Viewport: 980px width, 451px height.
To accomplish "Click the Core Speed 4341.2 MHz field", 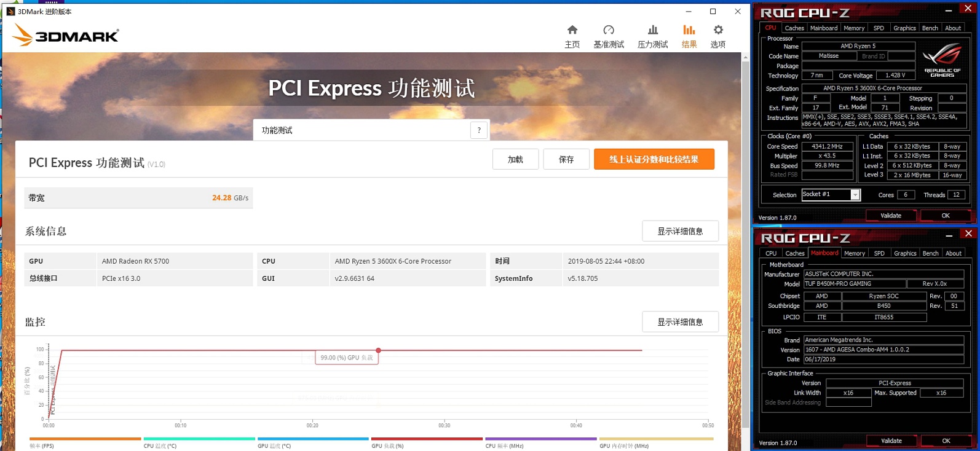I will (x=827, y=147).
